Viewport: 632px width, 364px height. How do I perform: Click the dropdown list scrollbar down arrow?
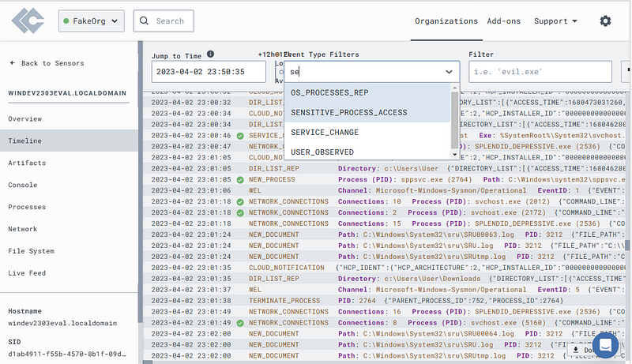pyautogui.click(x=455, y=154)
